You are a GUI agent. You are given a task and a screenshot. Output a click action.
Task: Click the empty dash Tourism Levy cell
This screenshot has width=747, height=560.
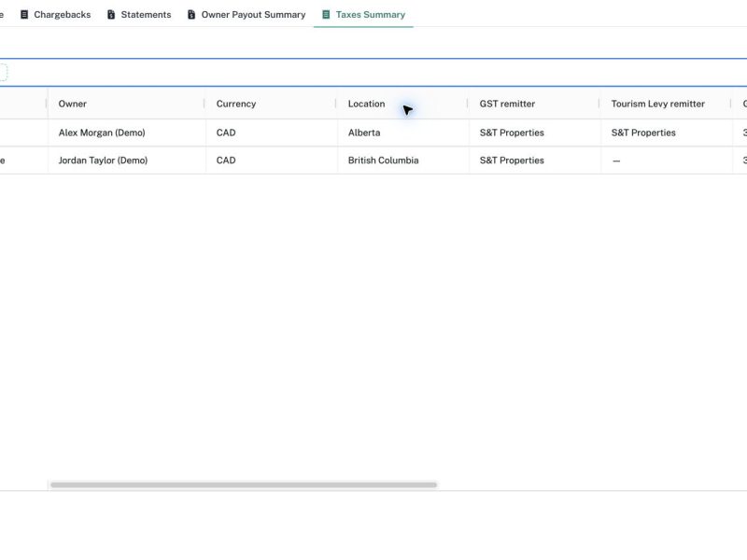coord(667,161)
